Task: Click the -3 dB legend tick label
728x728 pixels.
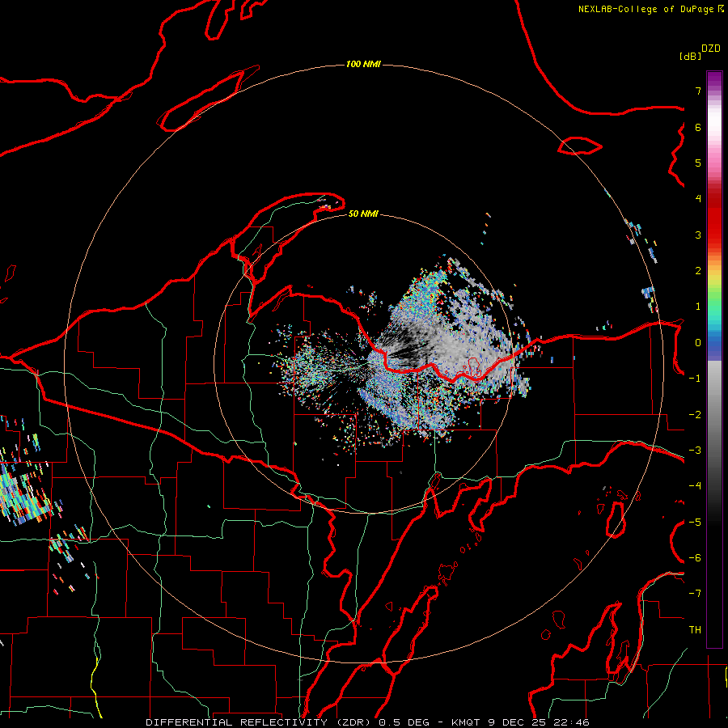Action: (x=695, y=451)
